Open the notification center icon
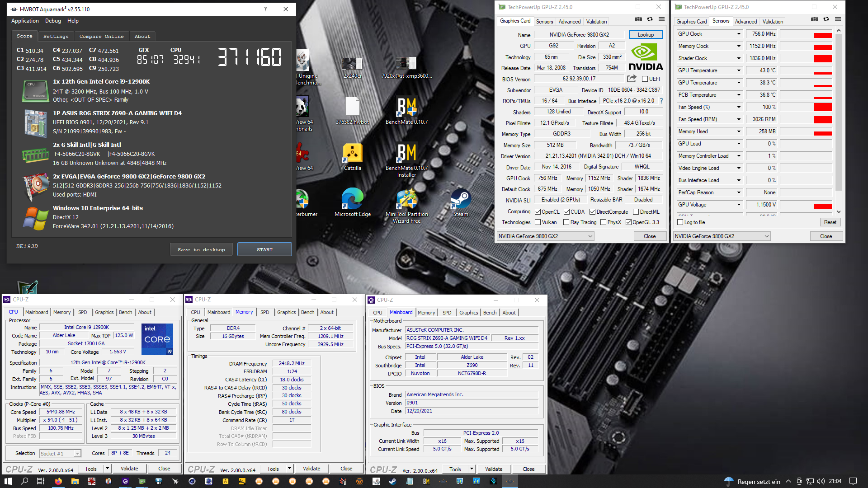The image size is (868, 488). [x=853, y=481]
